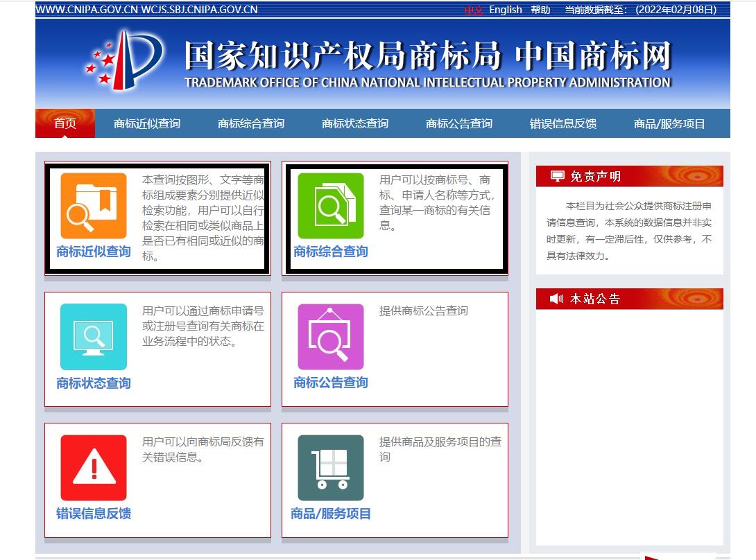Click the 商标近似查询 blue card title

click(94, 252)
